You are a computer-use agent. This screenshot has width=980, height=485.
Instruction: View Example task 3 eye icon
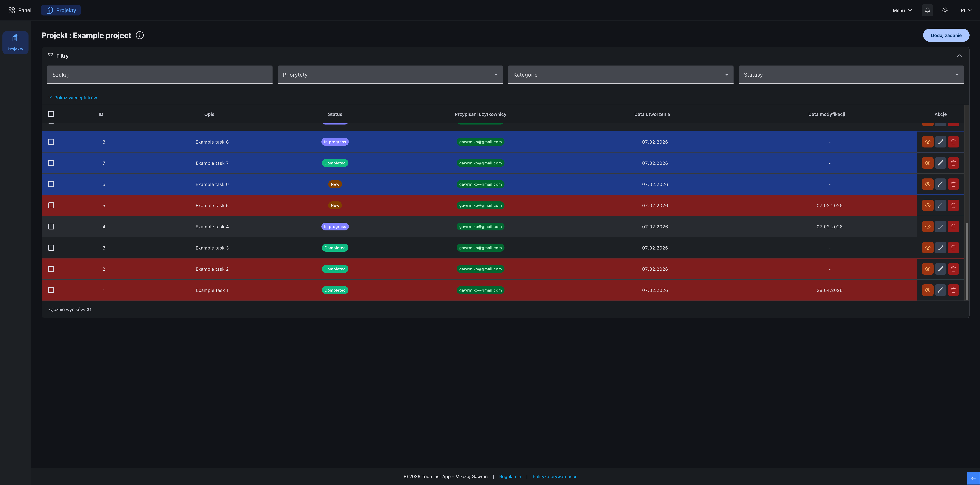coord(928,248)
